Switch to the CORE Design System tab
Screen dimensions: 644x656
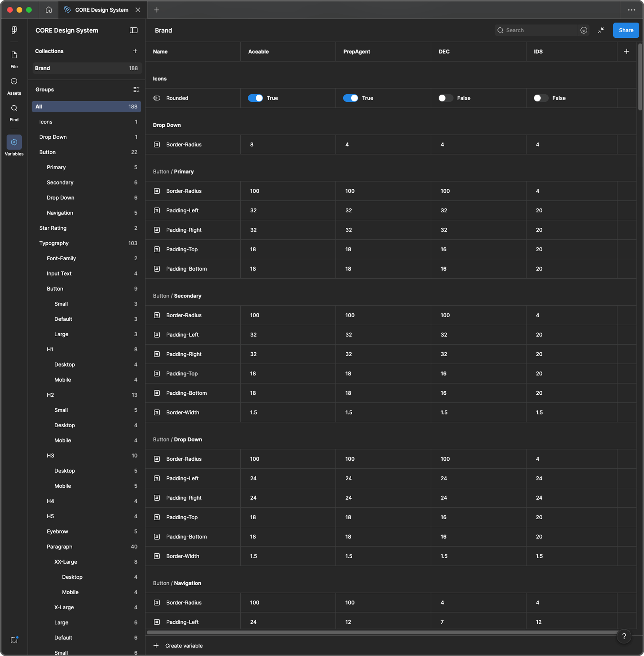pyautogui.click(x=101, y=10)
